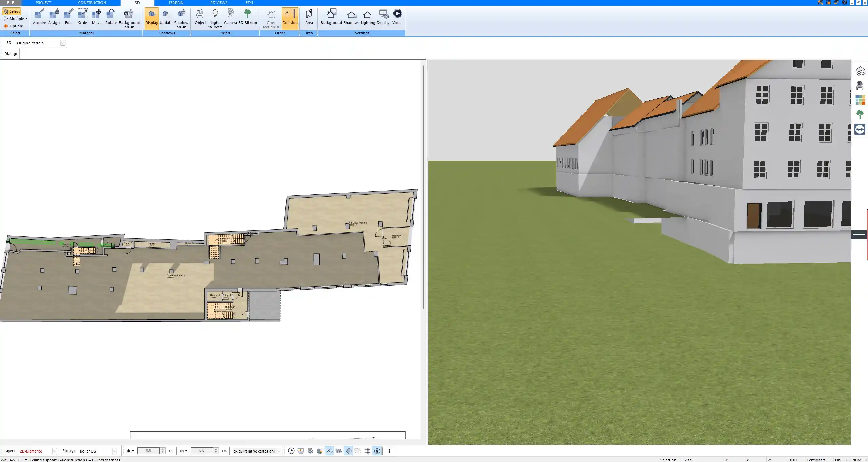Open the Original terrain dropdown
The image size is (868, 462).
pyautogui.click(x=63, y=43)
